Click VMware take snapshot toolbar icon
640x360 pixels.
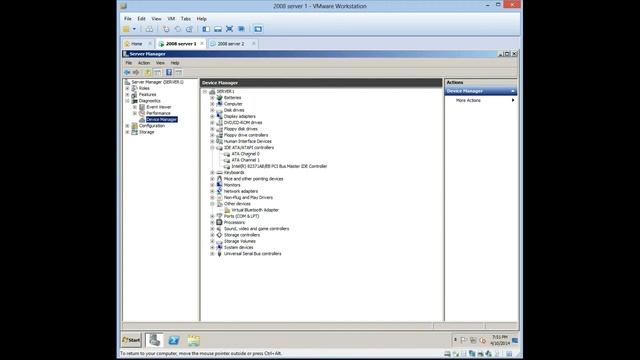tap(166, 29)
